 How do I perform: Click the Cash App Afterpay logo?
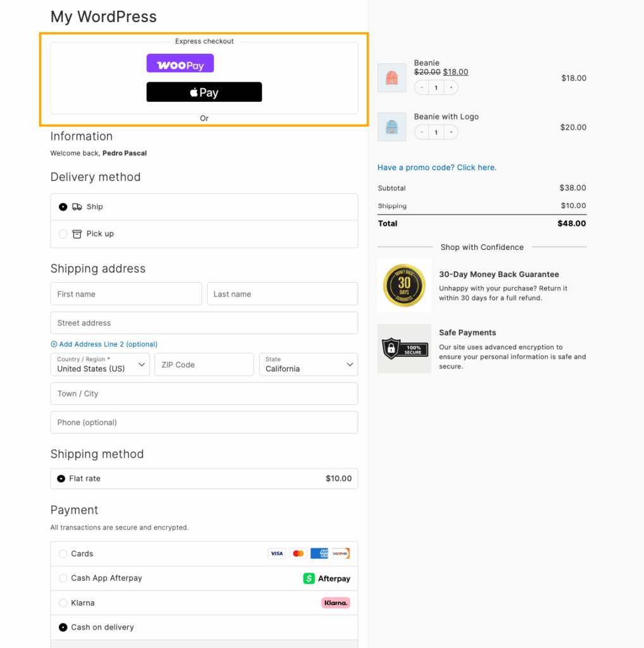[327, 578]
